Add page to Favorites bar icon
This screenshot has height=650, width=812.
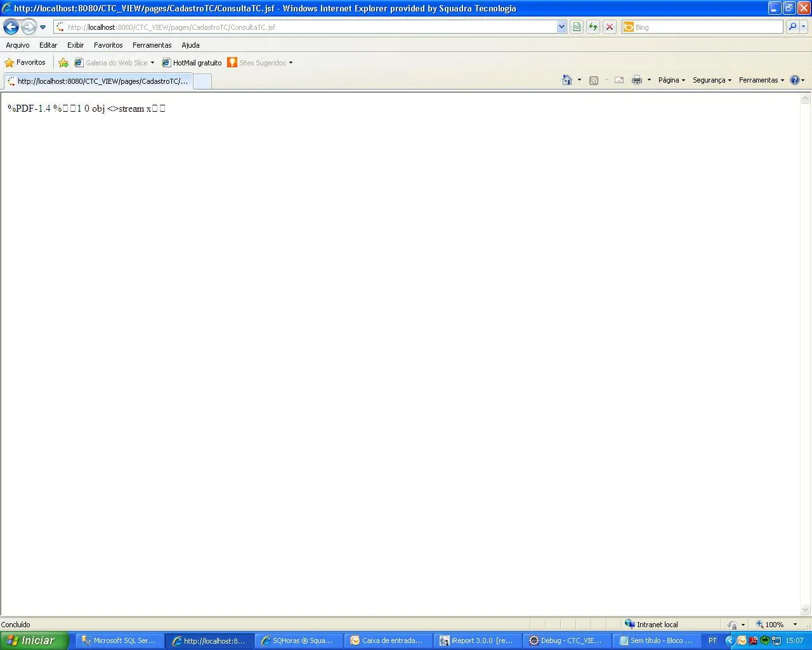63,62
